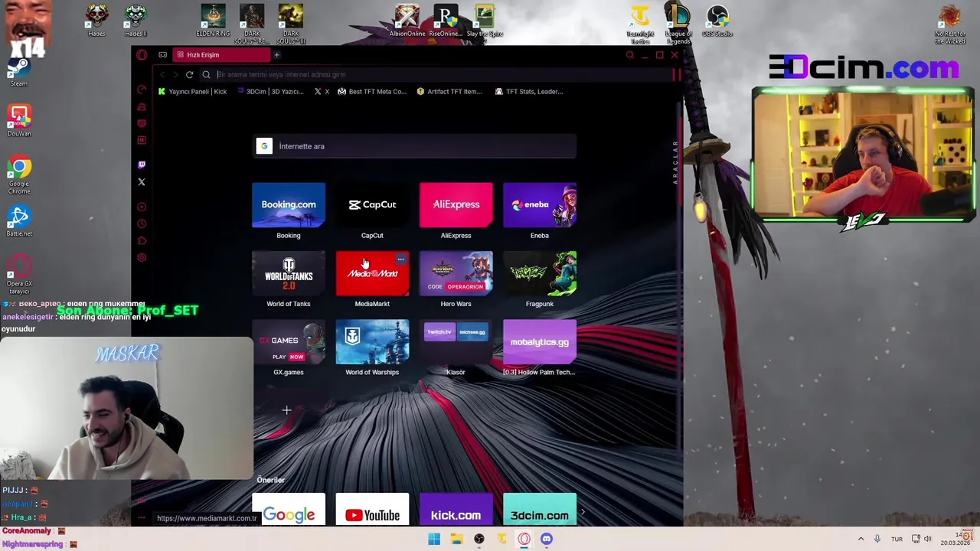The image size is (980, 551).
Task: Reload the current page
Action: (189, 75)
